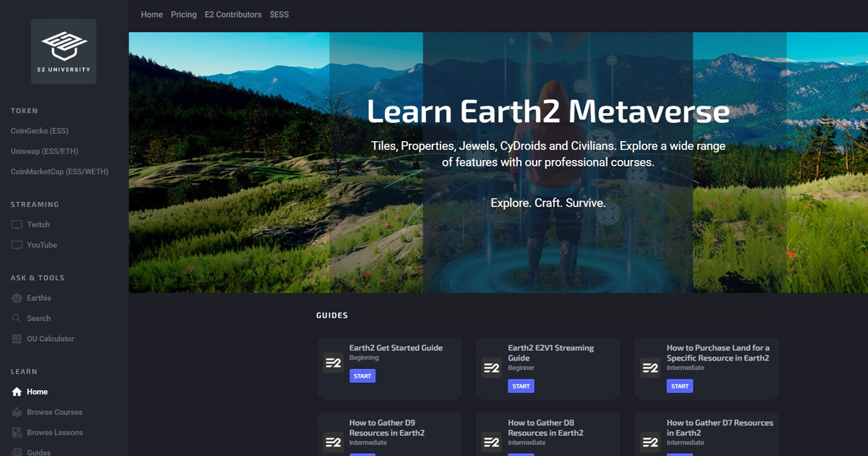
Task: Click the Browse Courses icon
Action: (17, 412)
